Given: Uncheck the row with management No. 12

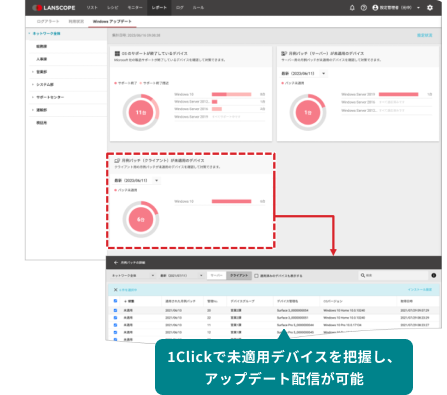Looking at the screenshot, I should tap(115, 332).
